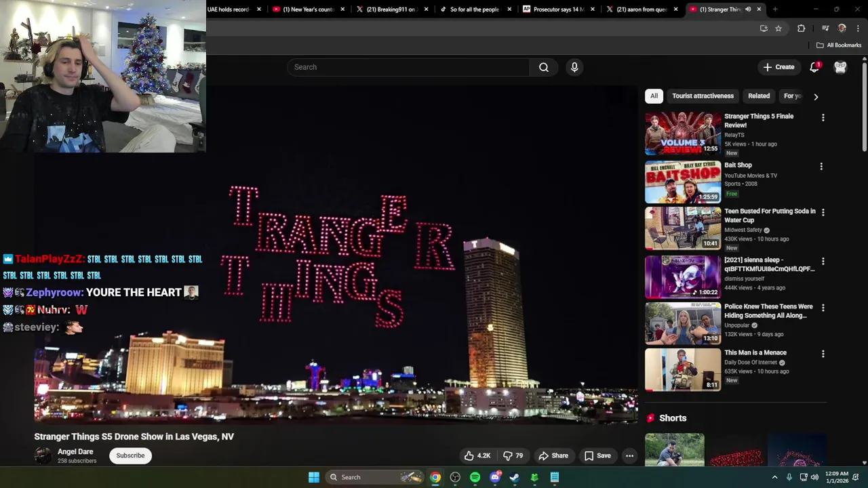
Task: Open a new browser tab with plus
Action: 775,9
